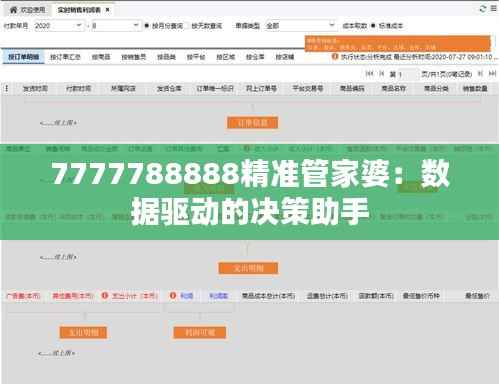
Task: Click the 付款时间 column header
Action: (79, 88)
